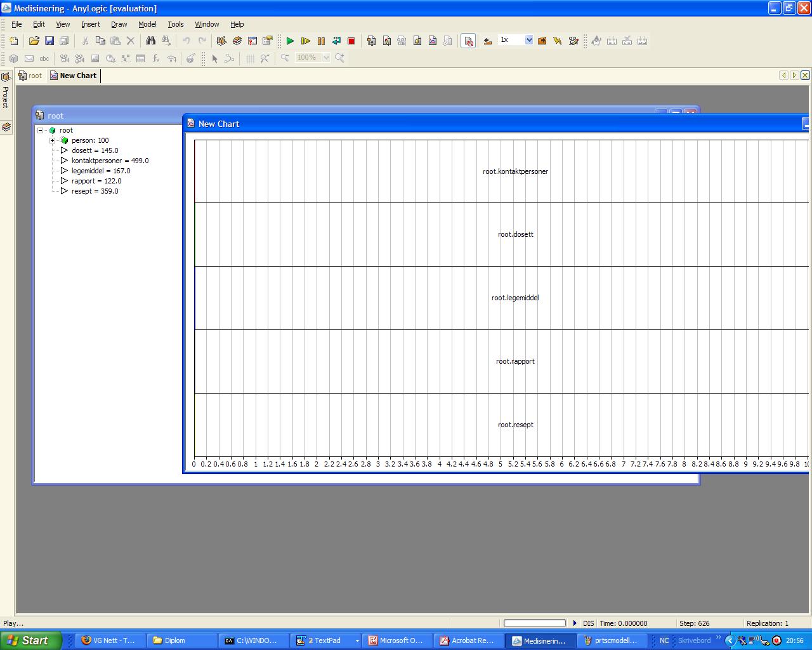812x650 pixels.
Task: Open the Draw menu
Action: (119, 24)
